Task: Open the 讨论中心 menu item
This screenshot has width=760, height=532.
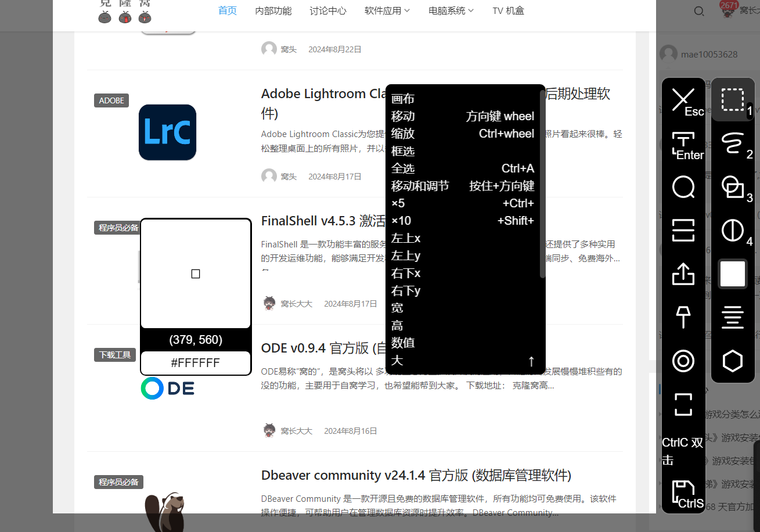Action: coord(328,10)
